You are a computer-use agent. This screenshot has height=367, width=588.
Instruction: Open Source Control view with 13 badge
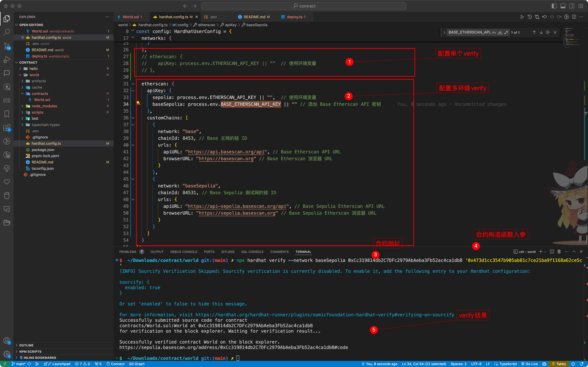[7, 46]
